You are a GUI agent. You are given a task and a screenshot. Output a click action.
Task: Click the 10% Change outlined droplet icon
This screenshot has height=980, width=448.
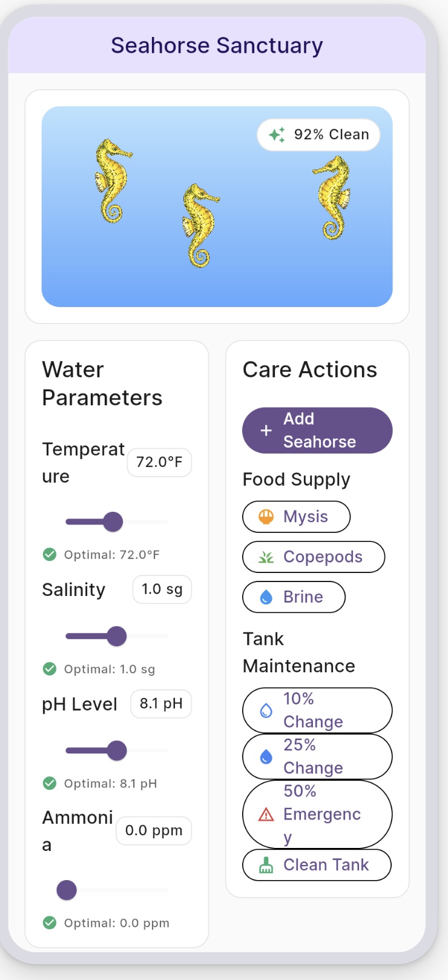tap(266, 710)
